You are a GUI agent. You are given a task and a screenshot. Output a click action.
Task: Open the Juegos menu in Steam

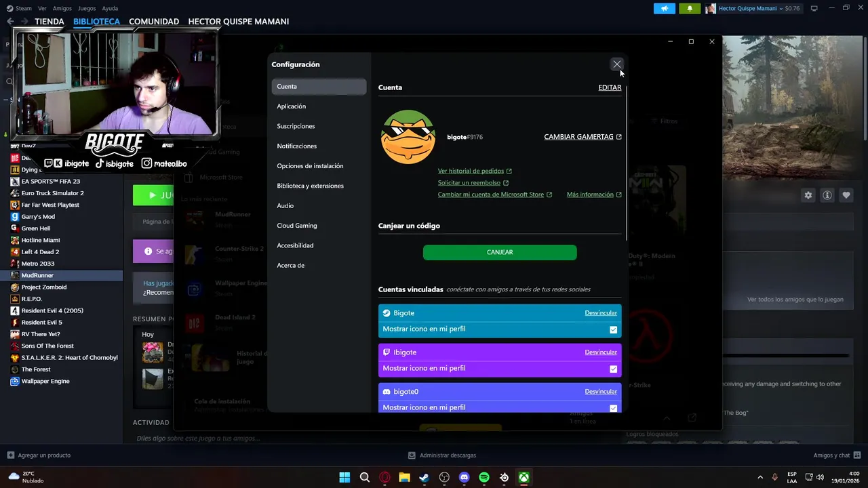tap(87, 8)
